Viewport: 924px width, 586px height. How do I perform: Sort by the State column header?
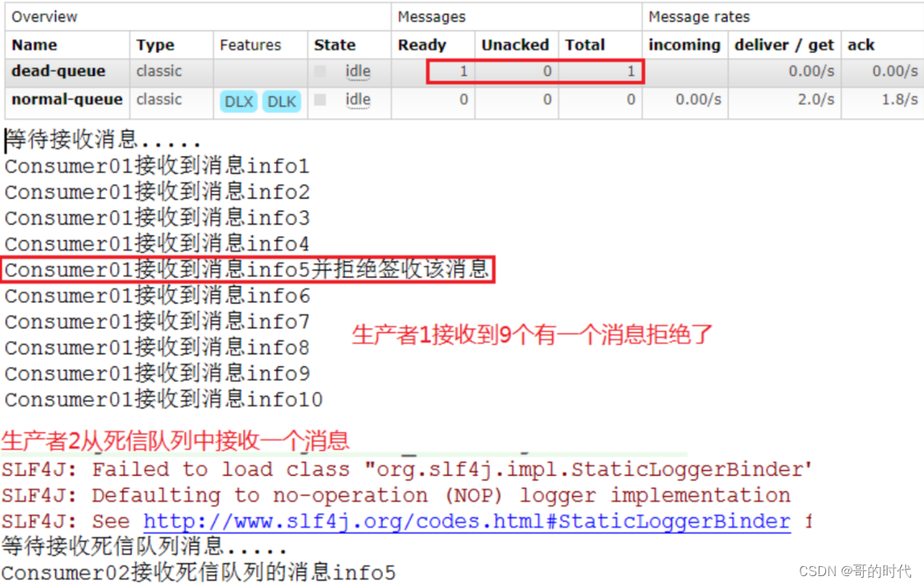[x=335, y=44]
